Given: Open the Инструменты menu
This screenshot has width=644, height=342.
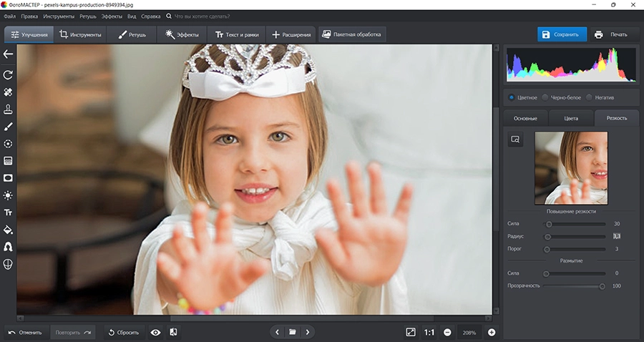Looking at the screenshot, I should tap(59, 16).
